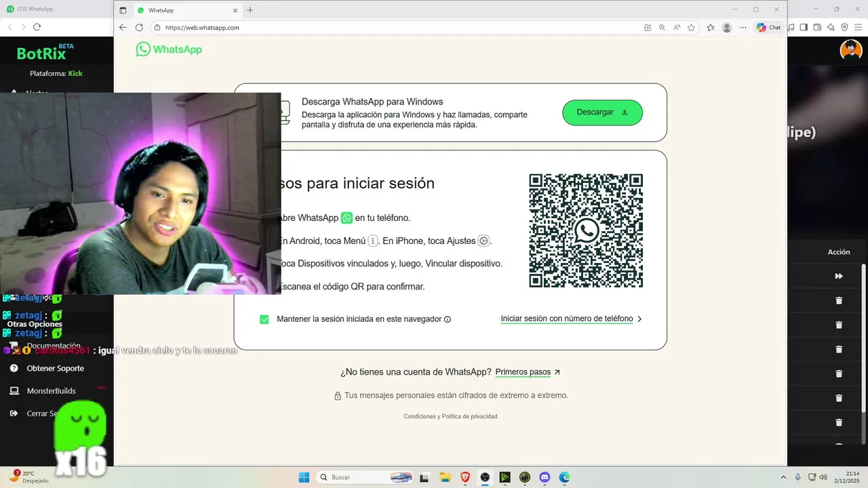Image resolution: width=868 pixels, height=488 pixels.
Task: Open Brave Leo AI sparkle icon
Action: point(831,27)
